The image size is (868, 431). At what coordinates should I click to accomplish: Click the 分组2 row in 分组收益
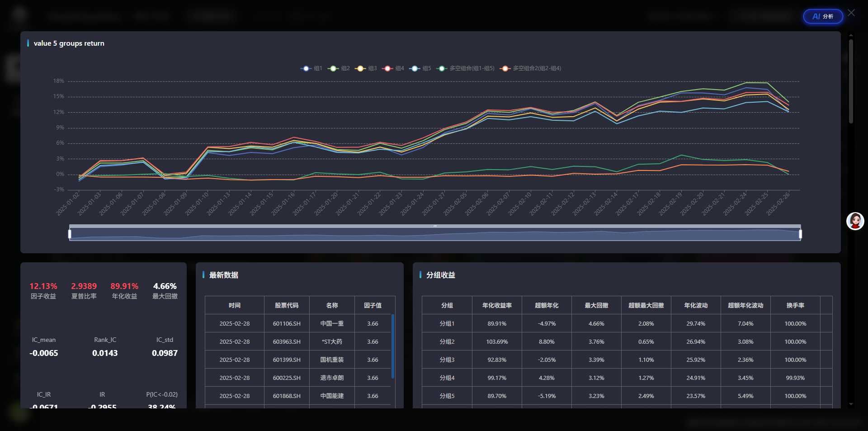447,341
